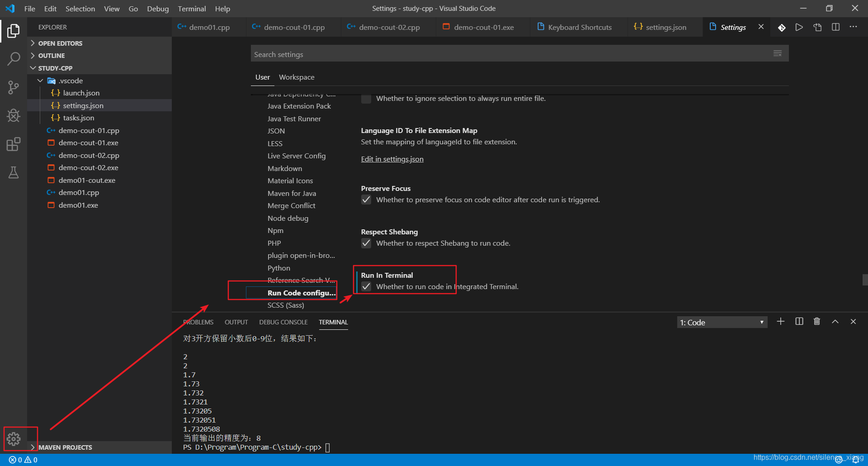The image size is (868, 466).
Task: Open the terminal selector dropdown '1: Code'
Action: pos(722,323)
